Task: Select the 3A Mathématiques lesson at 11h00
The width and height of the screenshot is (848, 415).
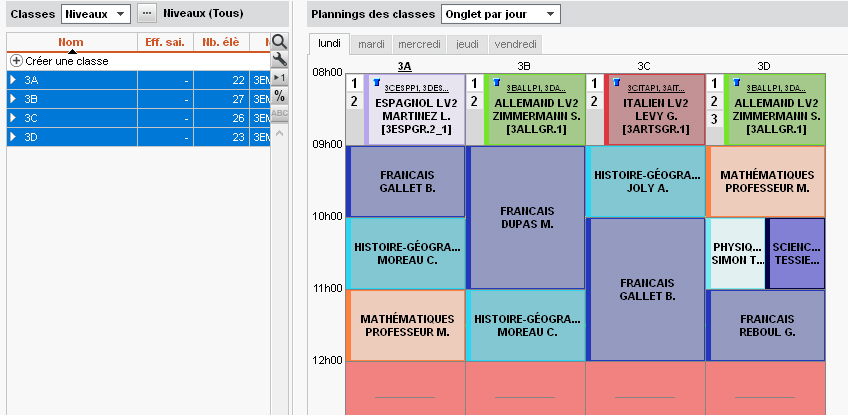Action: pos(407,326)
